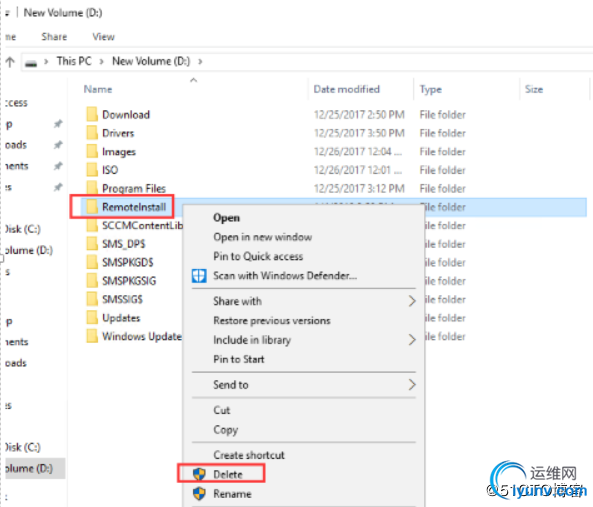The height and width of the screenshot is (507, 593).
Task: Click the SMSSIG$ folder icon
Action: coord(92,299)
